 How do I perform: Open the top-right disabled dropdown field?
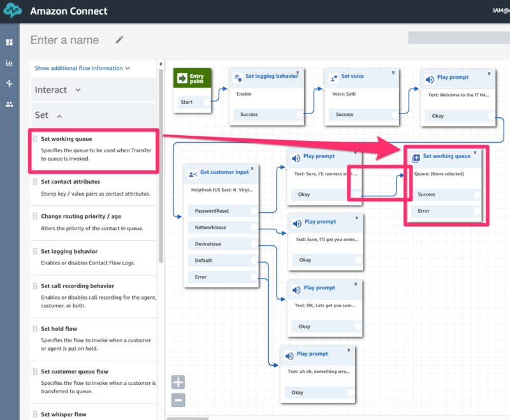point(458,38)
